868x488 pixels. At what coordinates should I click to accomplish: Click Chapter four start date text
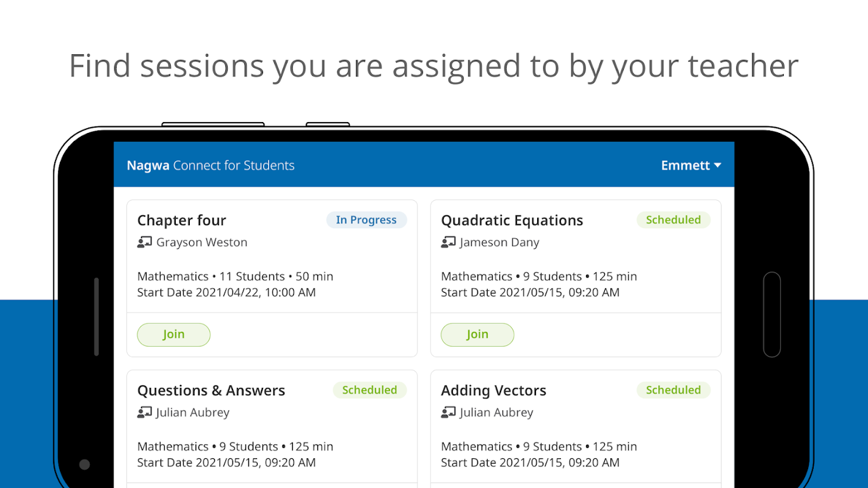click(x=226, y=292)
